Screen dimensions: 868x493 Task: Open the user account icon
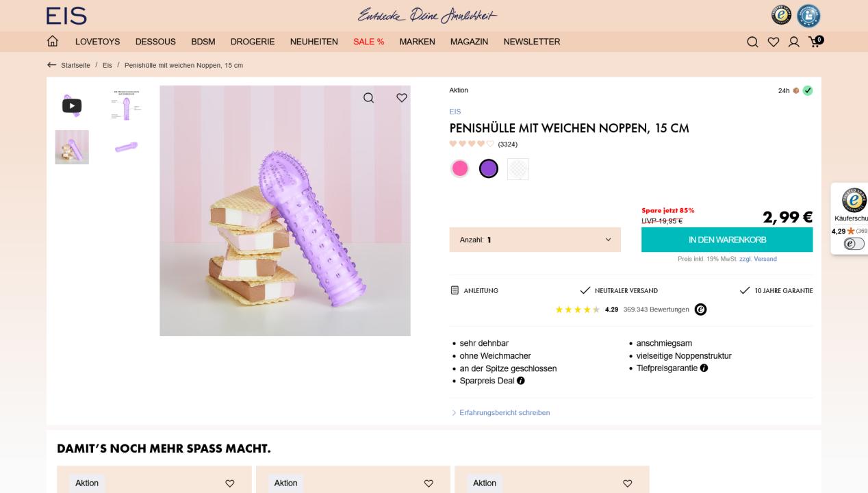[x=794, y=42]
